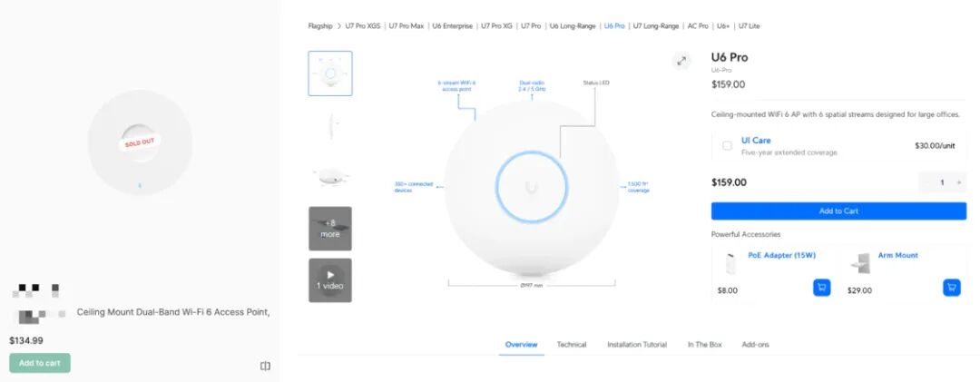Select U7 Long-Range in model list
980x382 pixels.
click(656, 26)
